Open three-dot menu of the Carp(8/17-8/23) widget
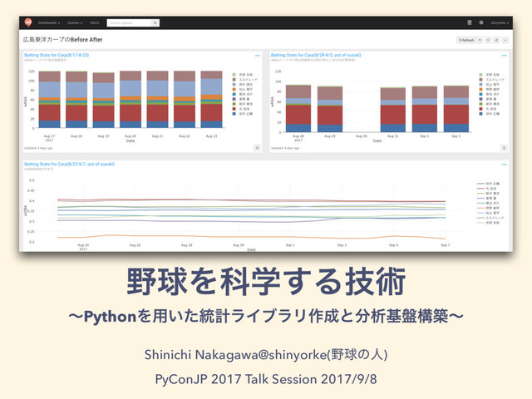The height and width of the screenshot is (399, 532). (257, 56)
